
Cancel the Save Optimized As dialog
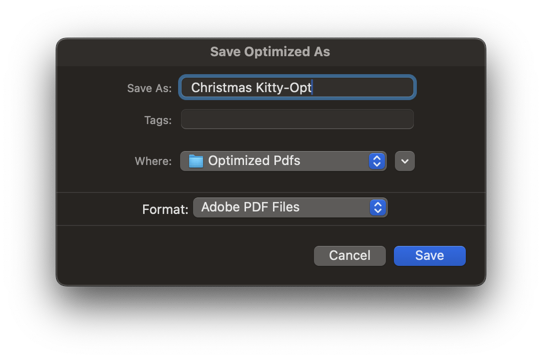349,256
